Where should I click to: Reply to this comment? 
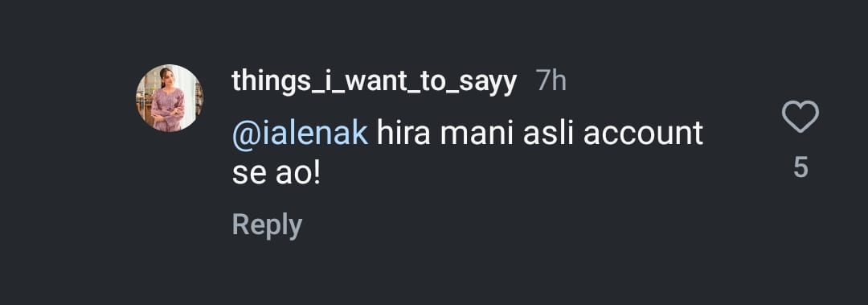(x=267, y=225)
